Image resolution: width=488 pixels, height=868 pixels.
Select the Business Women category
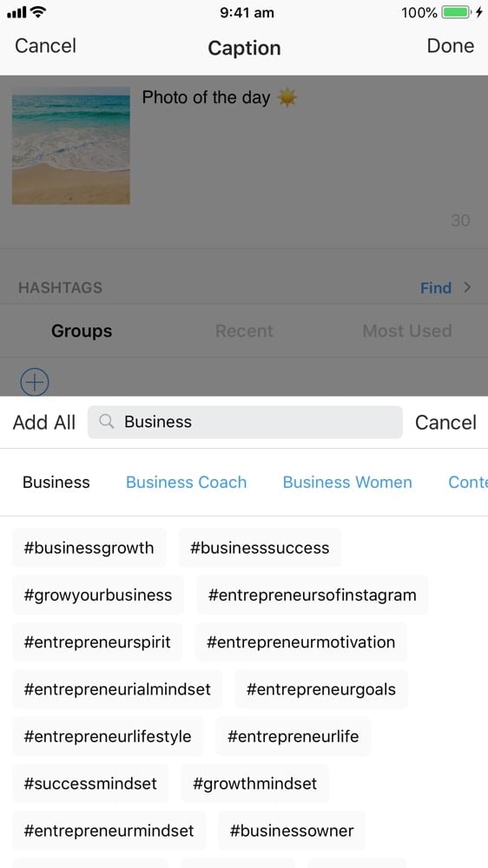pos(347,482)
